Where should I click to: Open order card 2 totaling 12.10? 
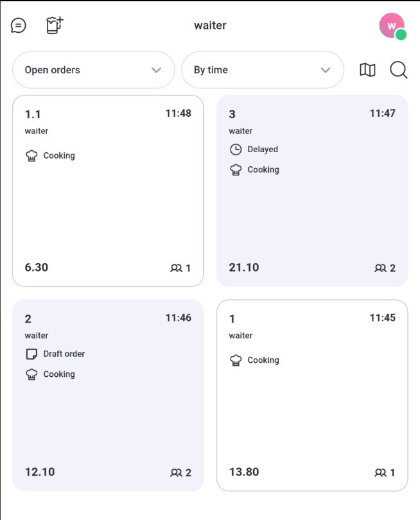click(x=108, y=395)
